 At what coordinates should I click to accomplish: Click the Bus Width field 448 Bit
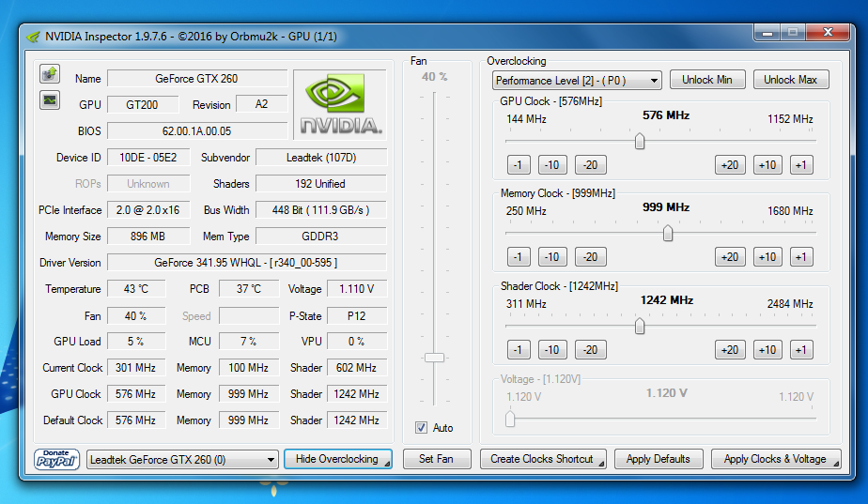pyautogui.click(x=321, y=209)
